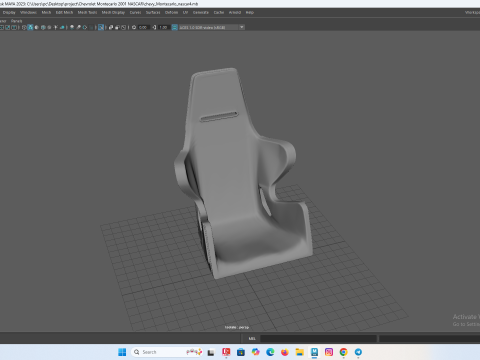The image size is (480, 360).
Task: Open Microsoft Store from taskbar
Action: click(241, 352)
